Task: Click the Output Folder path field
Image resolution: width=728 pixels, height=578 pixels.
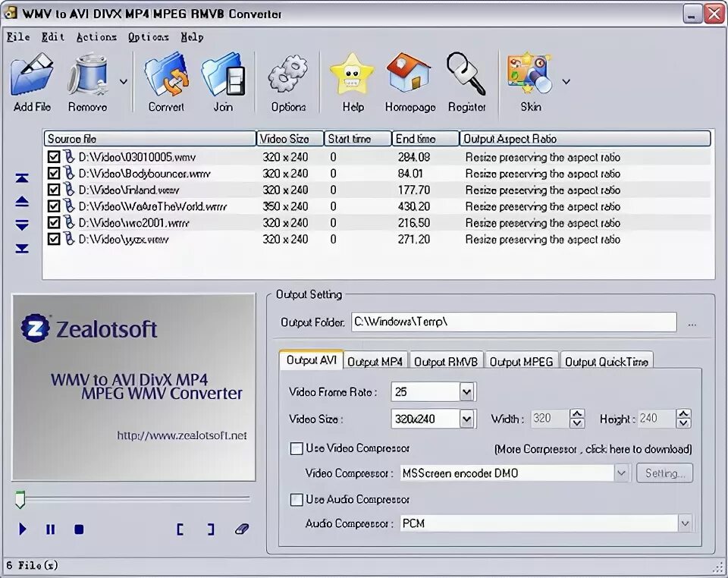Action: (x=514, y=322)
